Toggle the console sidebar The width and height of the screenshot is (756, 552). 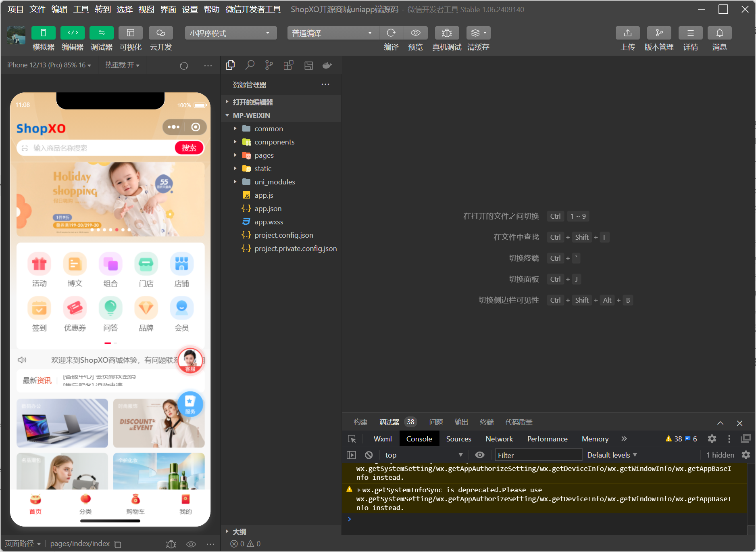coord(352,455)
